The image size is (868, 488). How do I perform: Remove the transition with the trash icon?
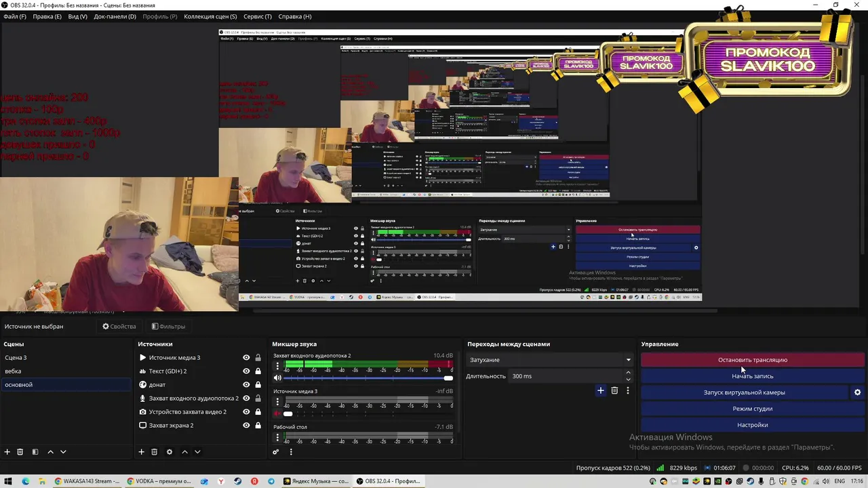point(614,390)
